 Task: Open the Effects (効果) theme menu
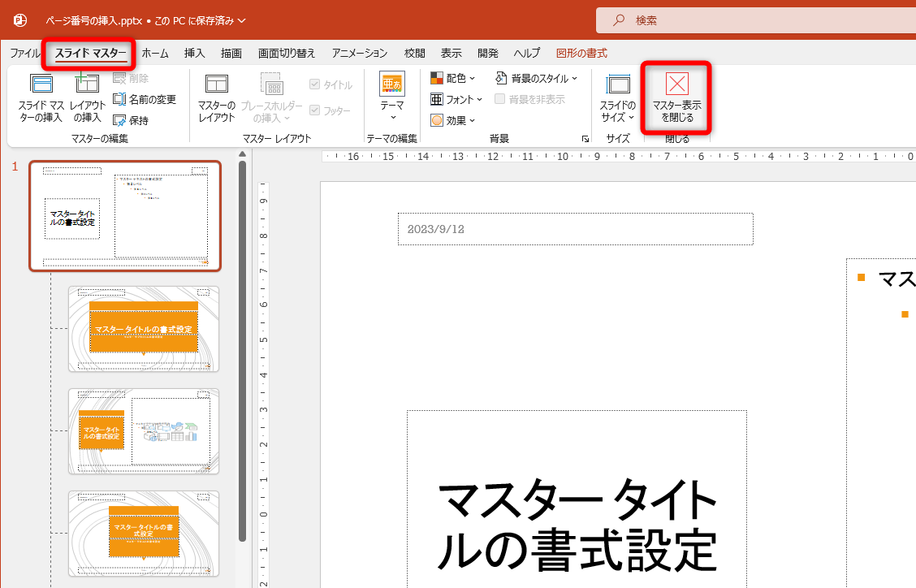453,120
